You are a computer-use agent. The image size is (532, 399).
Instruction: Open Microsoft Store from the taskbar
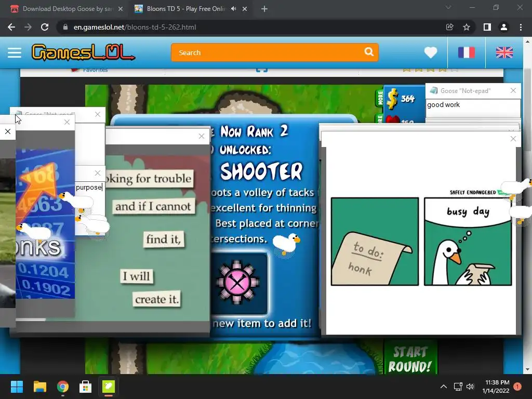click(86, 387)
